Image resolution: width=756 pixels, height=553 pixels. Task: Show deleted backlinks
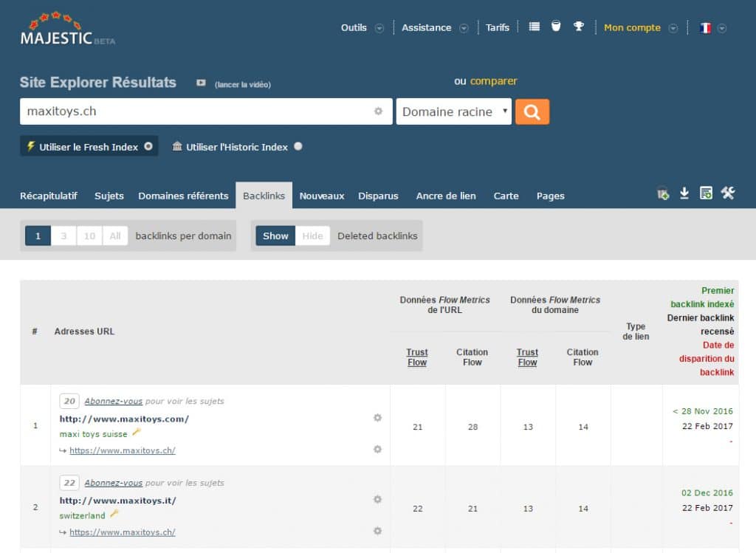[275, 236]
